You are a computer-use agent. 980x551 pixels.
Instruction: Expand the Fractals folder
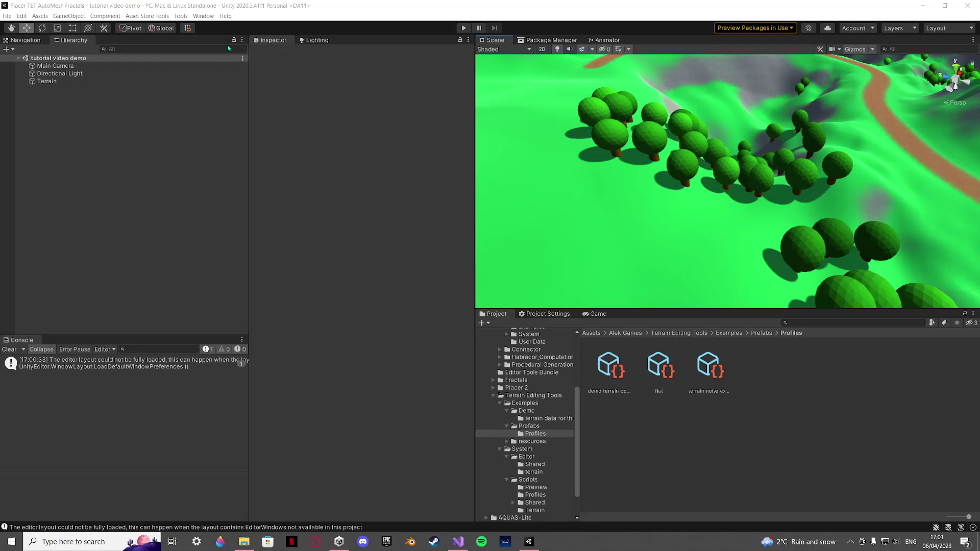493,380
